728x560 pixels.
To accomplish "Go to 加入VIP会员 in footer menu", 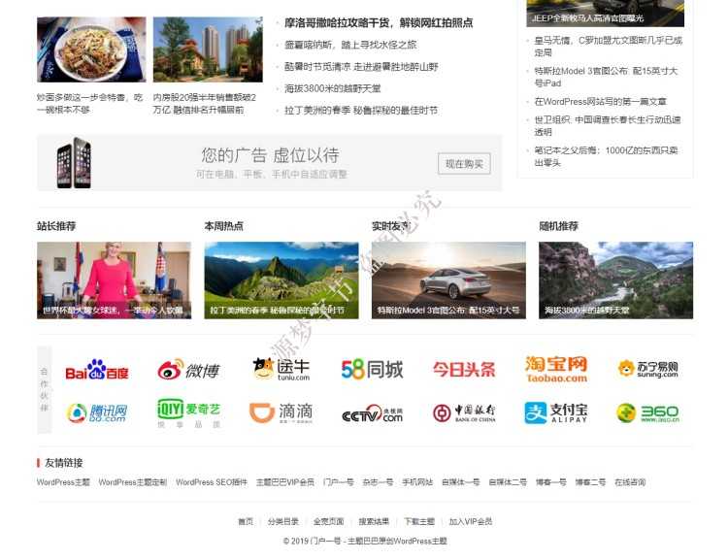I will (x=471, y=521).
